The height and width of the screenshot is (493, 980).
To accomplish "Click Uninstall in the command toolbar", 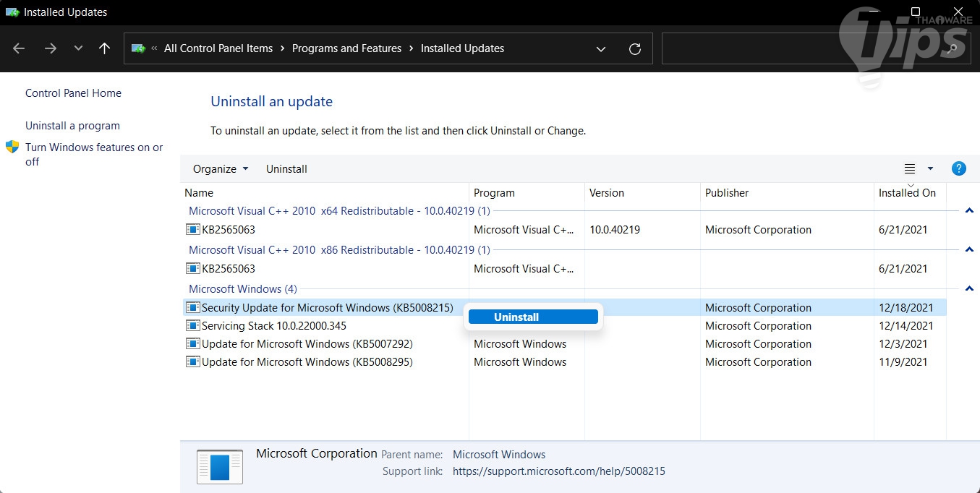I will pyautogui.click(x=286, y=168).
